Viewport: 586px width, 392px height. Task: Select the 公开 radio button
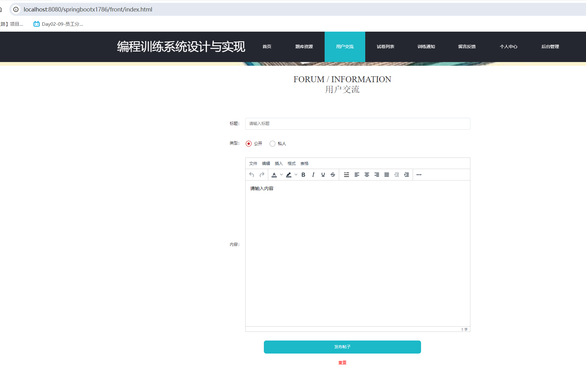pyautogui.click(x=248, y=143)
